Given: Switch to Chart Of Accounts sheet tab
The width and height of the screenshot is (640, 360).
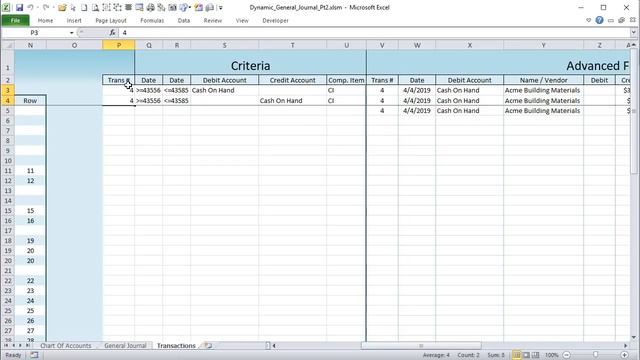Looking at the screenshot, I should 66,346.
